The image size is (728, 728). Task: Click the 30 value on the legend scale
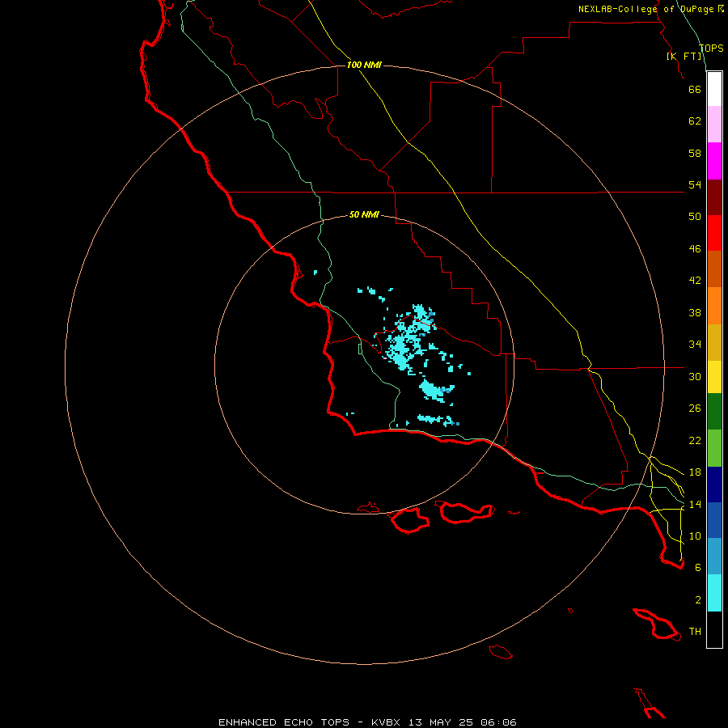(695, 376)
